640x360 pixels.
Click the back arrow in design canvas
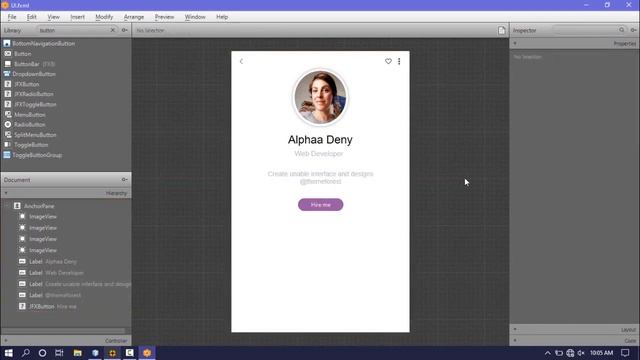coord(241,61)
